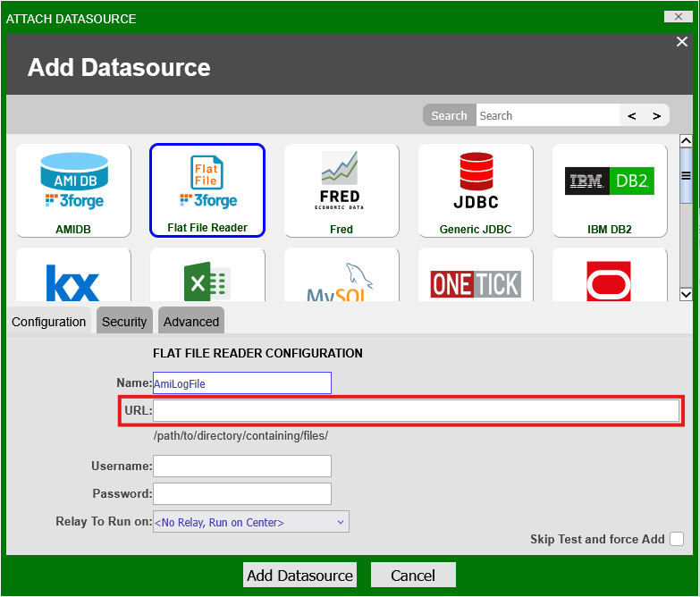Click into the URL input field
700x597 pixels.
tap(416, 411)
